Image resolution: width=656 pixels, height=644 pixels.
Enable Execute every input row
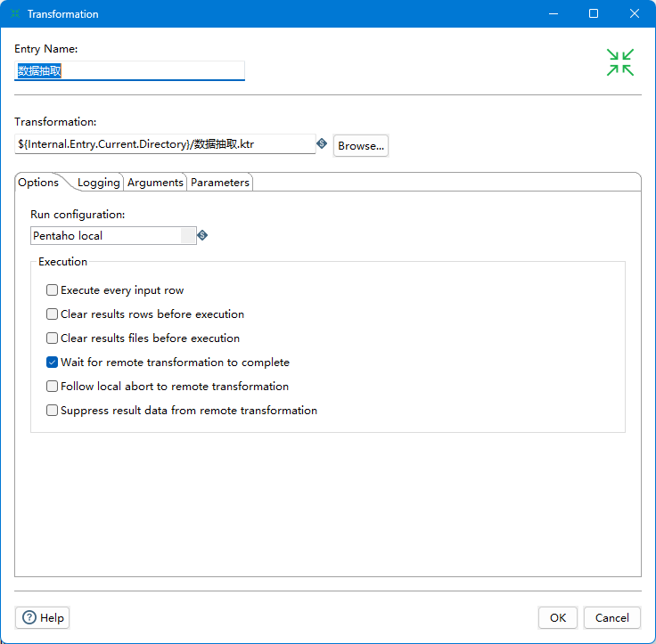(x=53, y=290)
